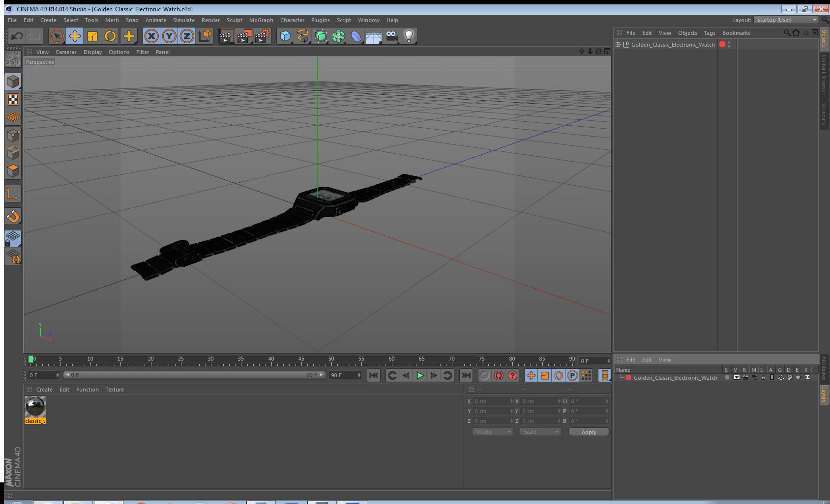830x504 pixels.
Task: Switch to Texture mode in left sidebar
Action: [13, 100]
